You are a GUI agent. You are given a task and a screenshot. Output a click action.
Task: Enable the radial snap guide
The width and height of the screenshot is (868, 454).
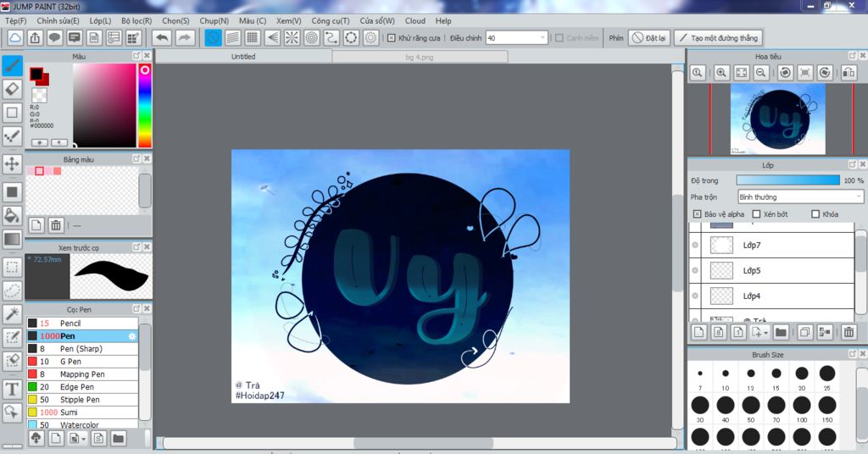[x=292, y=38]
